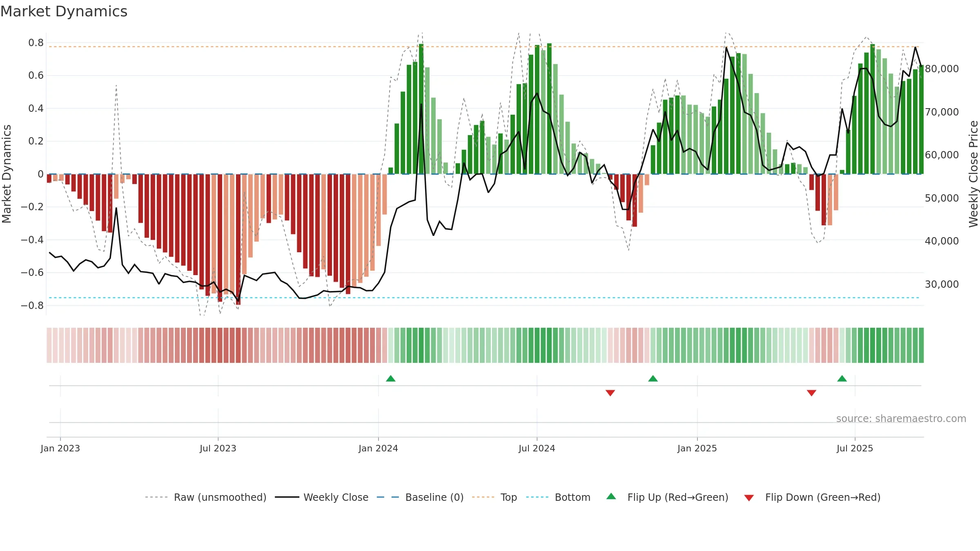
Task: Click the 30,000 price axis tick
Action: (942, 284)
